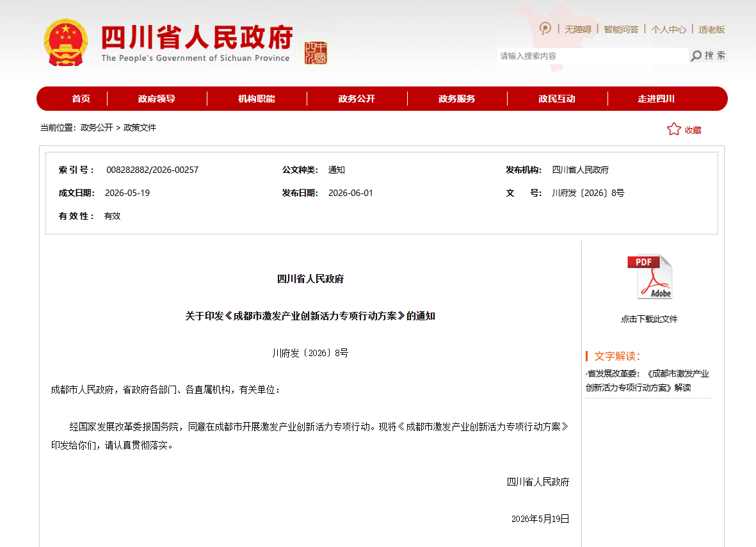Click the red seal stamp icon
Image resolution: width=756 pixels, height=547 pixels.
316,53
